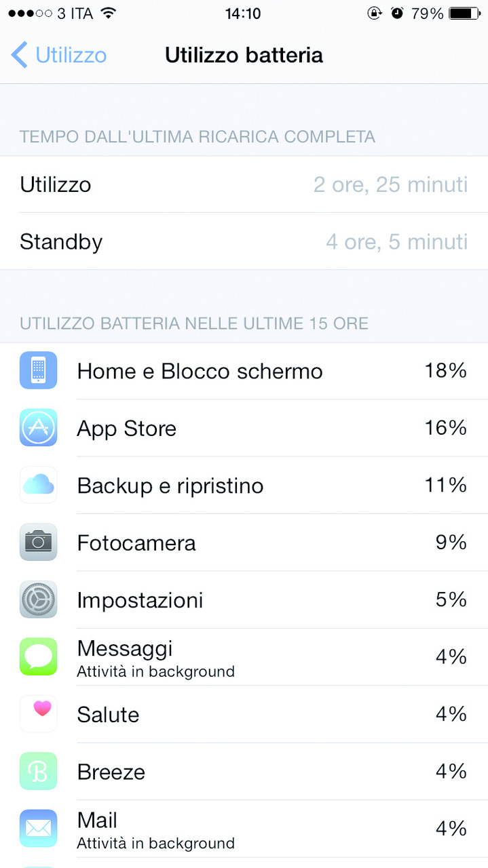Tap the Fotocamera 9% usage value

[x=451, y=542]
